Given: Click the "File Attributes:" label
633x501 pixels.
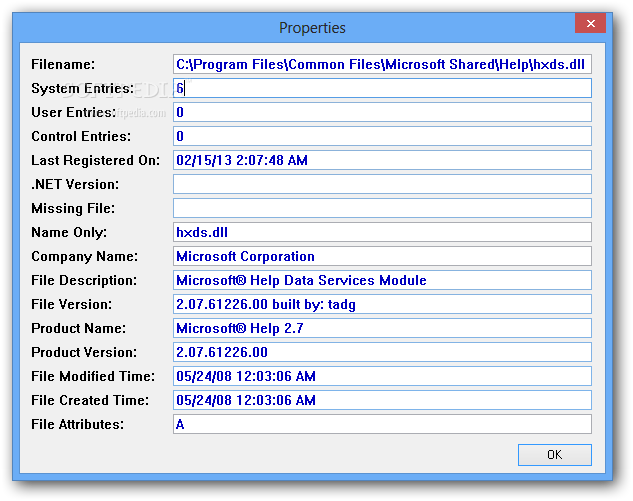Looking at the screenshot, I should [x=78, y=424].
